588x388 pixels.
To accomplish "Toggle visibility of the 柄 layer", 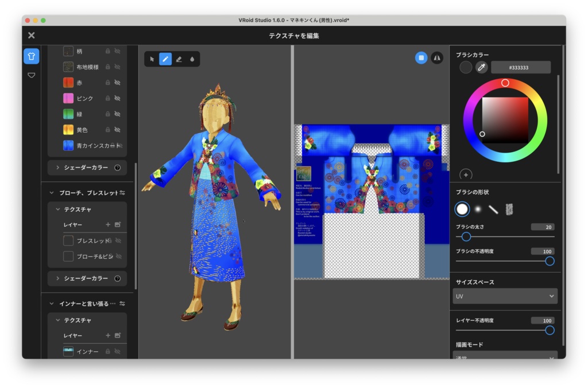I will [x=117, y=51].
